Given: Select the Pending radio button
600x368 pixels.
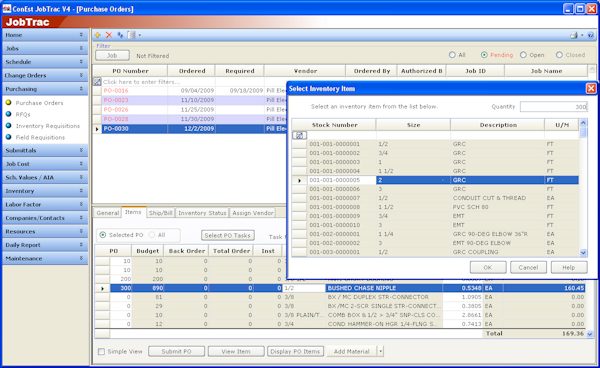Looking at the screenshot, I should (484, 55).
